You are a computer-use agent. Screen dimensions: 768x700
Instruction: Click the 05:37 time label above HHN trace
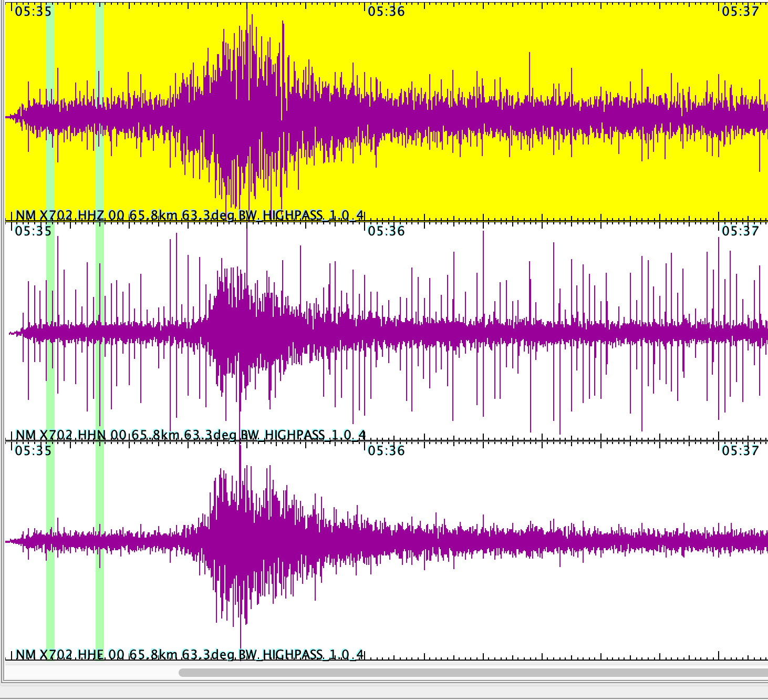740,231
